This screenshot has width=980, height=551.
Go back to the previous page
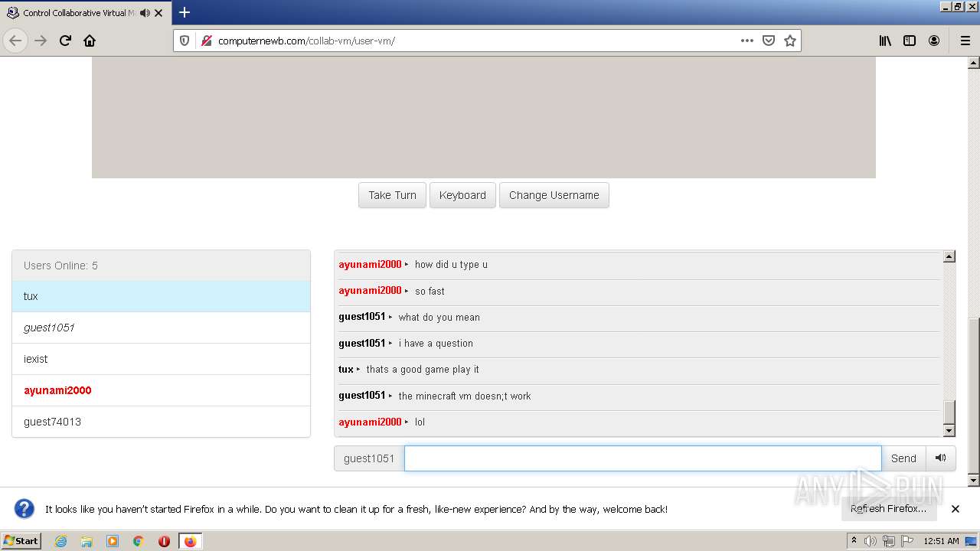click(x=15, y=41)
